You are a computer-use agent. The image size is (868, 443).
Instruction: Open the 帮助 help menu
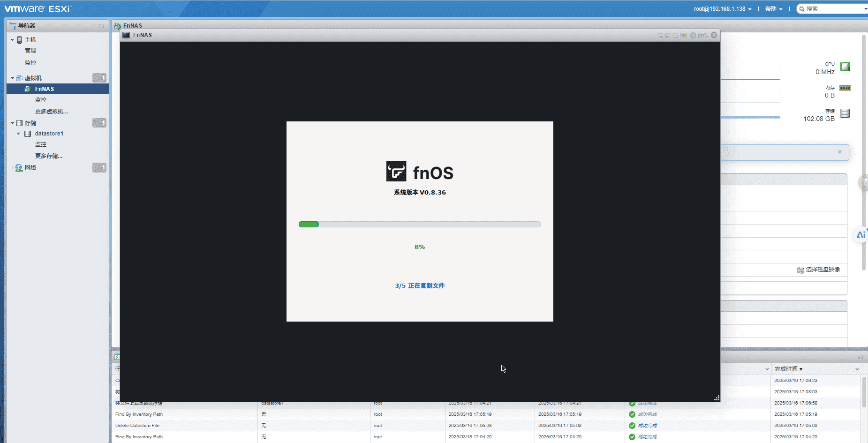[773, 9]
